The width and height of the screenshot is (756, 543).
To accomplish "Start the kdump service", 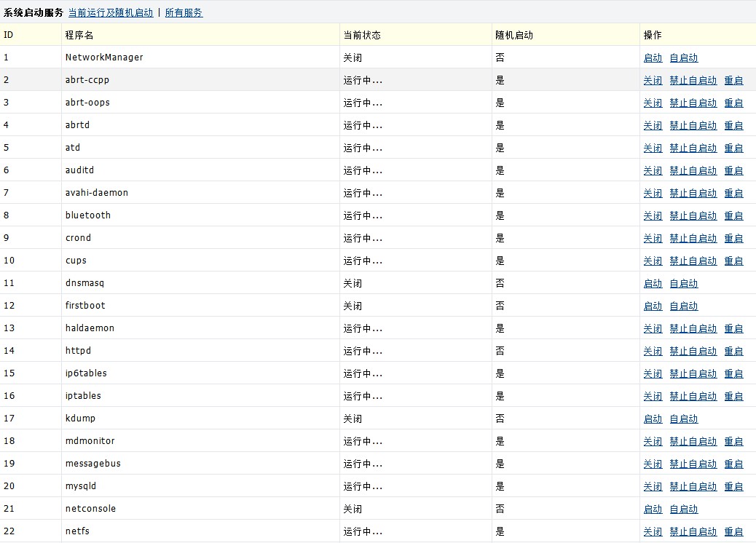I will point(653,419).
